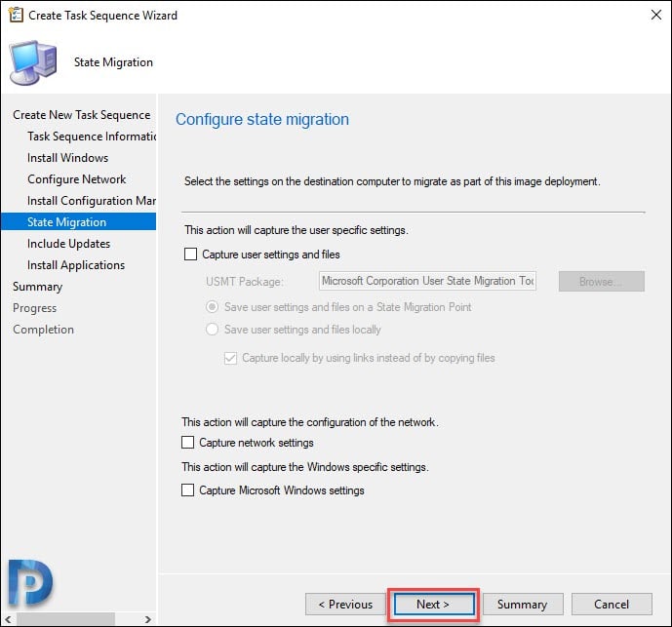Image resolution: width=672 pixels, height=627 pixels.
Task: Check Capture user settings and files
Action: [191, 255]
